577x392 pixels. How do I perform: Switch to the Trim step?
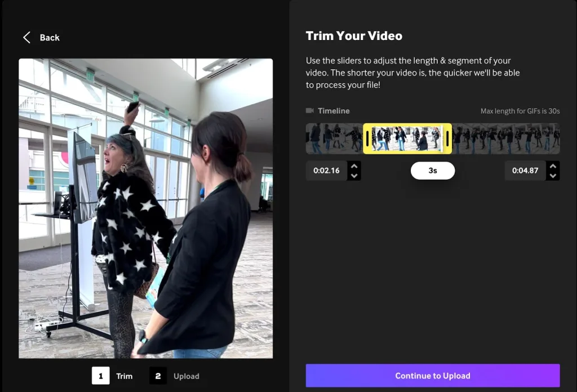click(x=124, y=376)
